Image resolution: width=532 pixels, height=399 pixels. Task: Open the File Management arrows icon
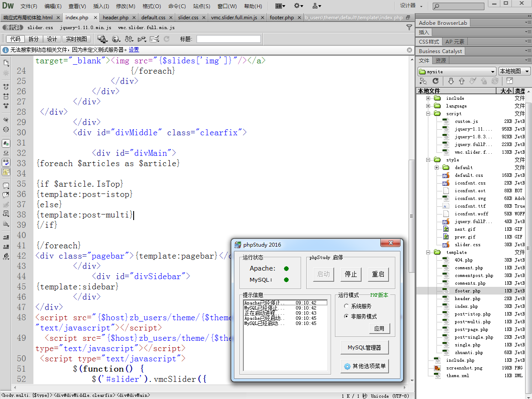click(129, 39)
